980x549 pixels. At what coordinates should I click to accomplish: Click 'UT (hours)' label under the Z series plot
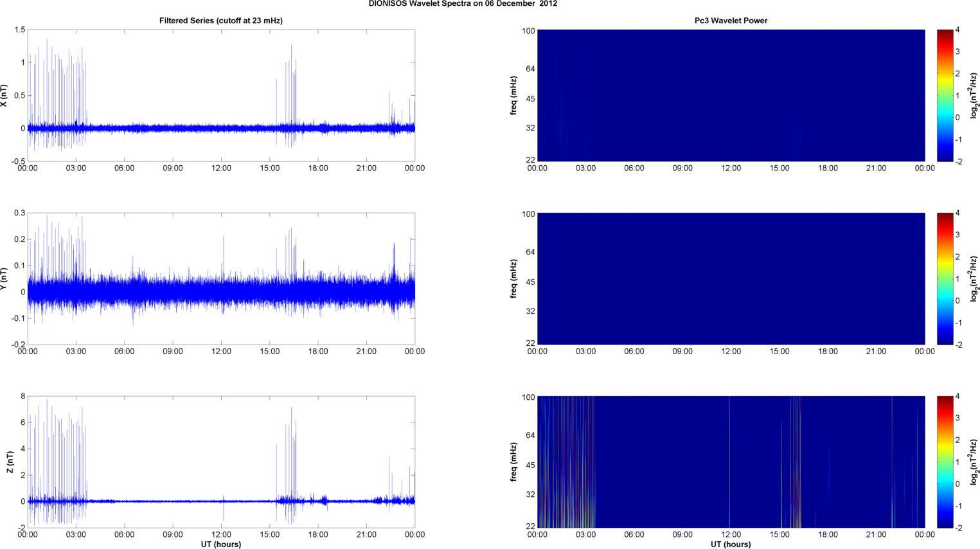point(221,544)
